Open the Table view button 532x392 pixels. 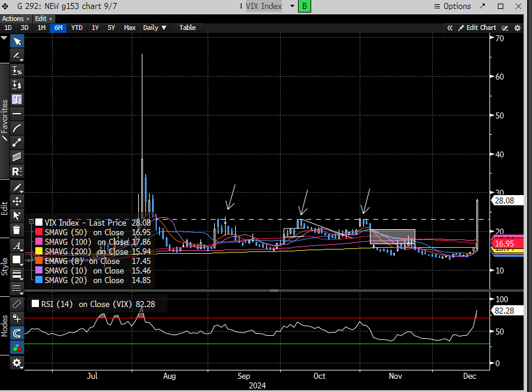pos(187,28)
